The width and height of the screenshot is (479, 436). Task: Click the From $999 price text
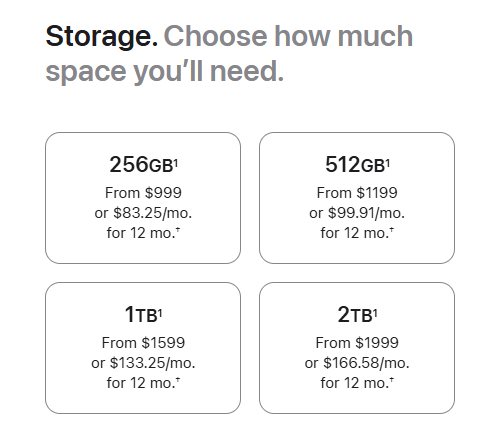143,193
